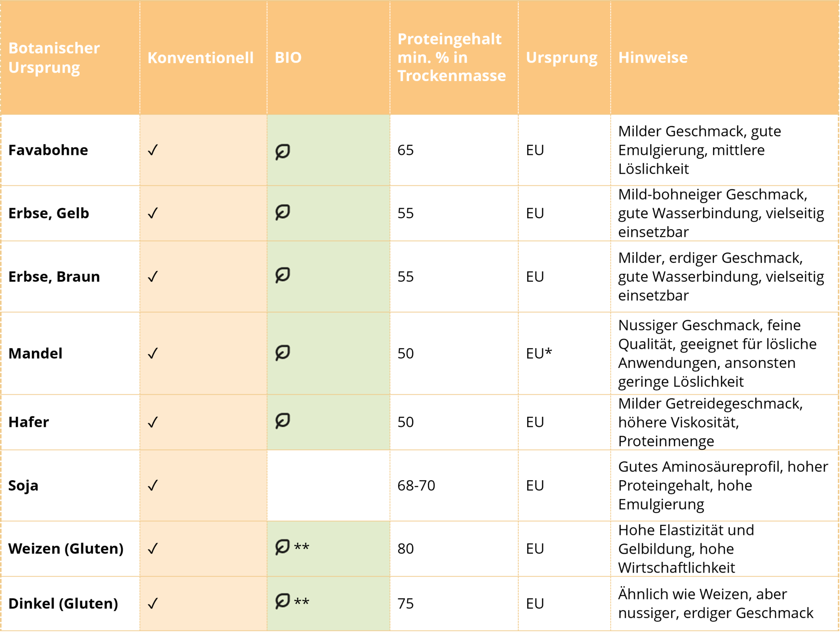
Task: Click the BIO leaf icon for Mandel
Action: [x=283, y=353]
